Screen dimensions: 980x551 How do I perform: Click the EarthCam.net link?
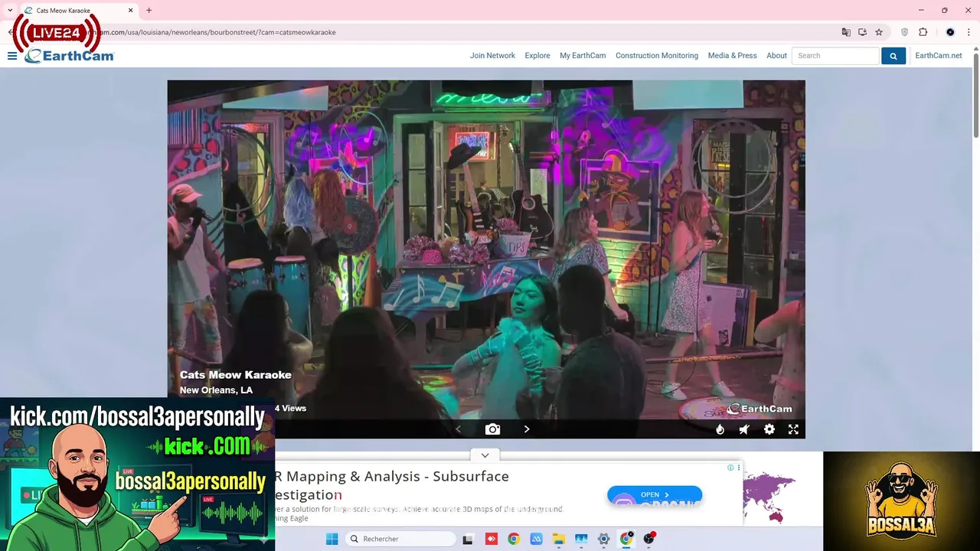point(938,56)
